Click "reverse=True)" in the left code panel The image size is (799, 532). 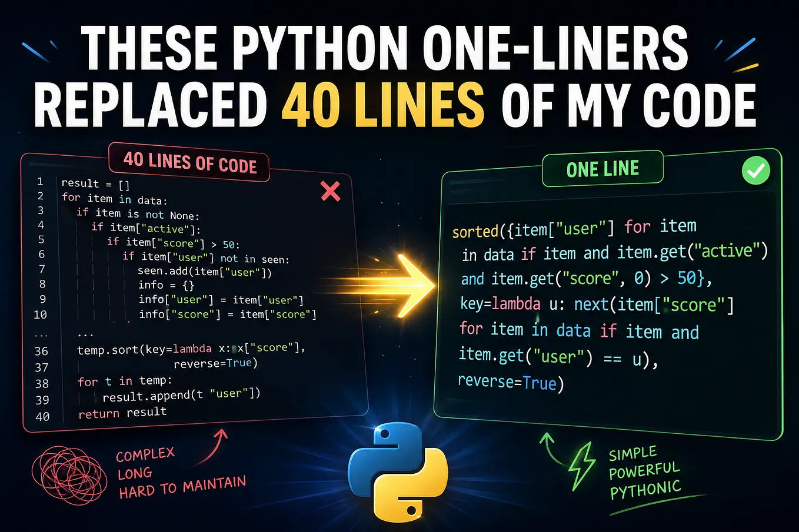(x=216, y=363)
